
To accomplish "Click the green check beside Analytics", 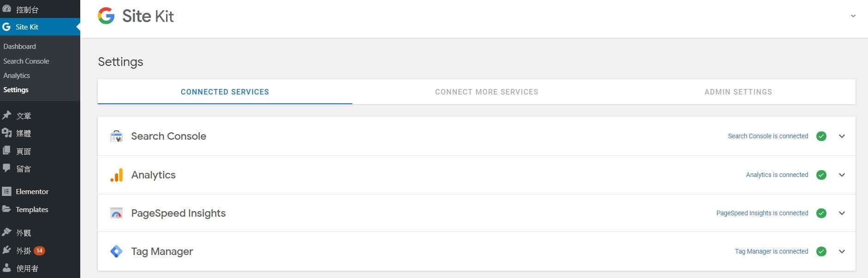I will click(x=821, y=175).
